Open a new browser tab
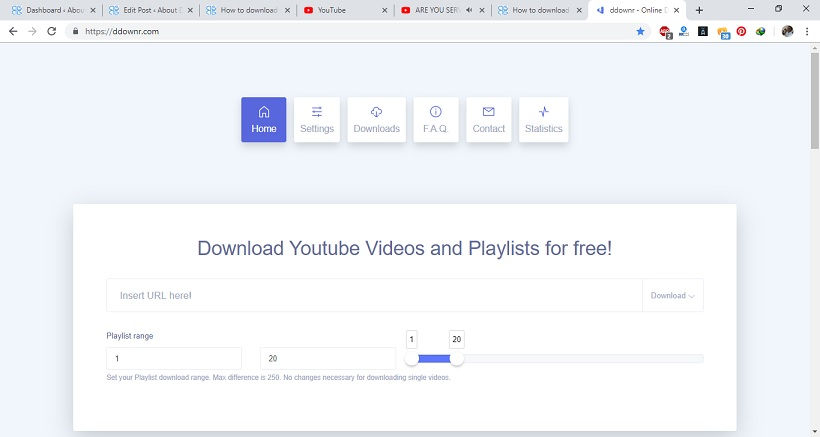 (699, 10)
